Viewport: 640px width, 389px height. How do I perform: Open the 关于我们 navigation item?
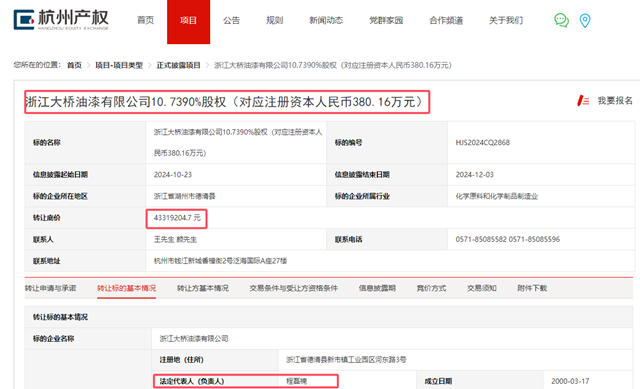tap(506, 20)
